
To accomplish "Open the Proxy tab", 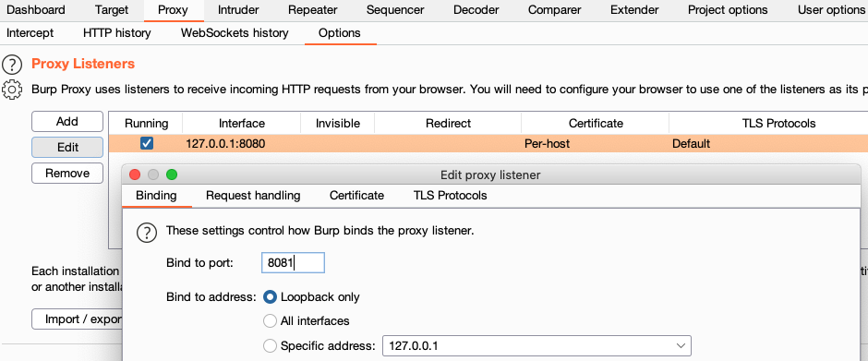I will [173, 10].
